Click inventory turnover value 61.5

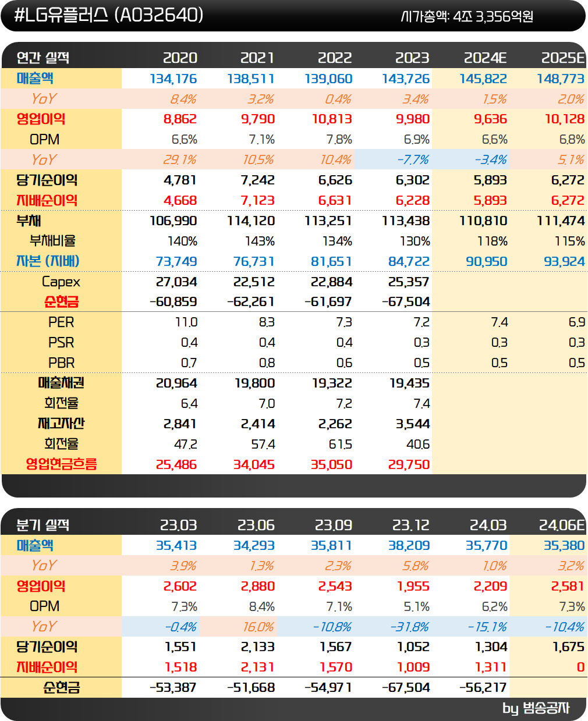(x=341, y=445)
